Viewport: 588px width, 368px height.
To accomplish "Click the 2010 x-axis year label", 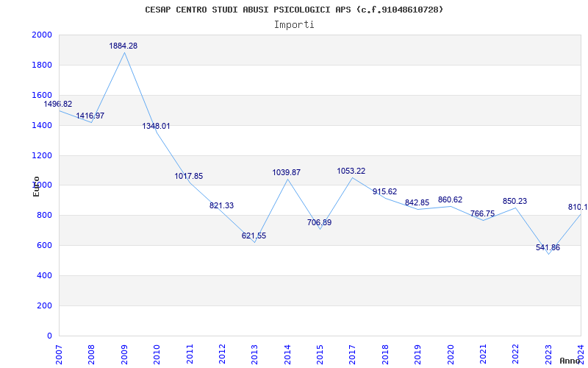I will click(157, 354).
